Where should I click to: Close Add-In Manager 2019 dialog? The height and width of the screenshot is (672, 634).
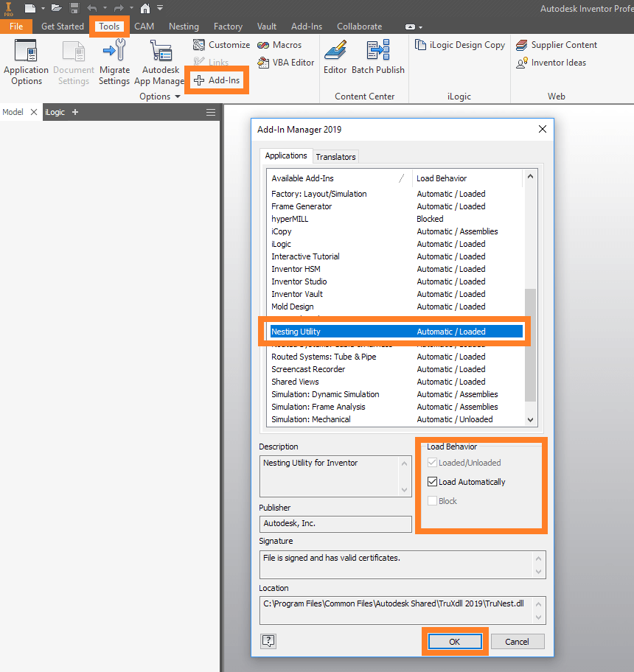click(543, 129)
